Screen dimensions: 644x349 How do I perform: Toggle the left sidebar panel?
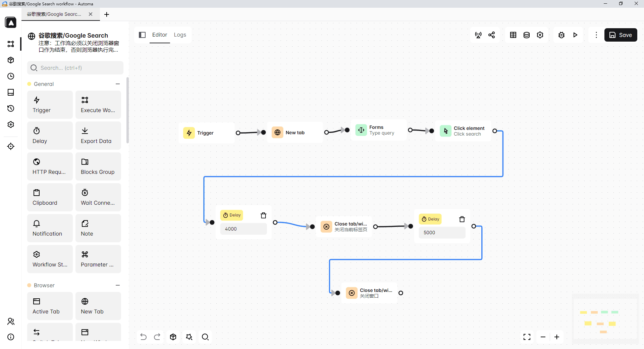pyautogui.click(x=142, y=35)
